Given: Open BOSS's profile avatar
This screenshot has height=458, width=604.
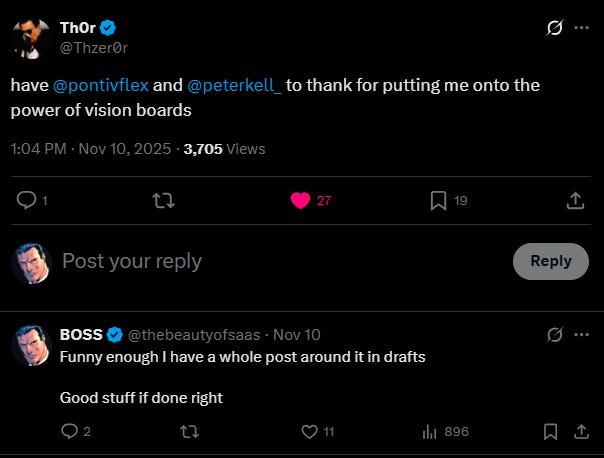Looking at the screenshot, I should point(31,345).
